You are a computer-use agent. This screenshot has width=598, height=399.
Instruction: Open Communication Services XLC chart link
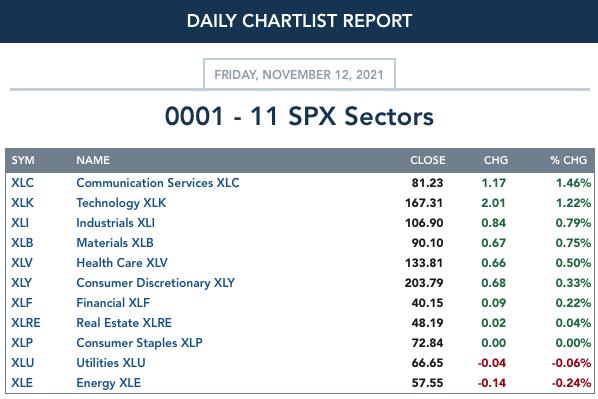[x=158, y=183]
